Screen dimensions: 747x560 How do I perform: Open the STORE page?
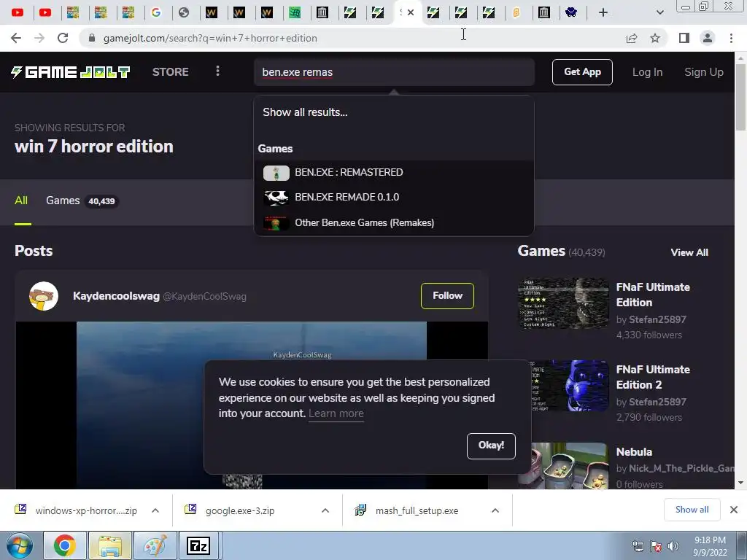(x=171, y=72)
